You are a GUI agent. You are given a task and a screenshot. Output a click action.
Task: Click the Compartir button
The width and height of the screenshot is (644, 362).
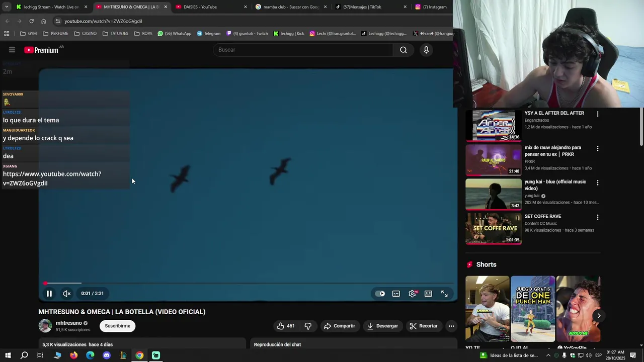pos(339,326)
